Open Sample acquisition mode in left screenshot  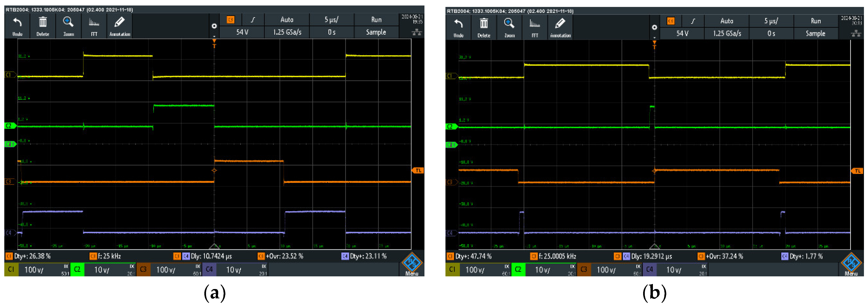(x=376, y=32)
